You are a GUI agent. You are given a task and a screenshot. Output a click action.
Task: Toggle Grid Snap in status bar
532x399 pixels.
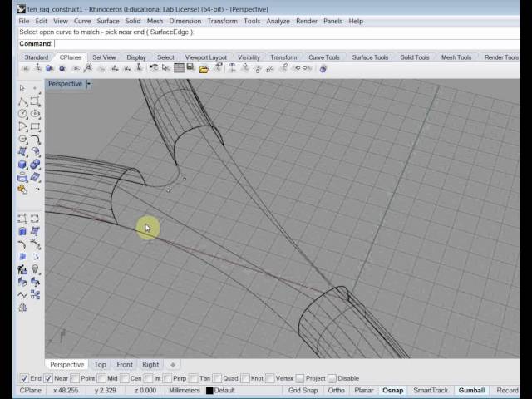(x=303, y=390)
